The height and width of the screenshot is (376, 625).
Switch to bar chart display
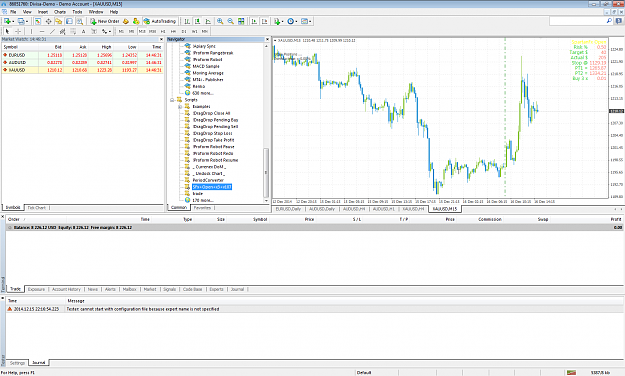(x=187, y=21)
